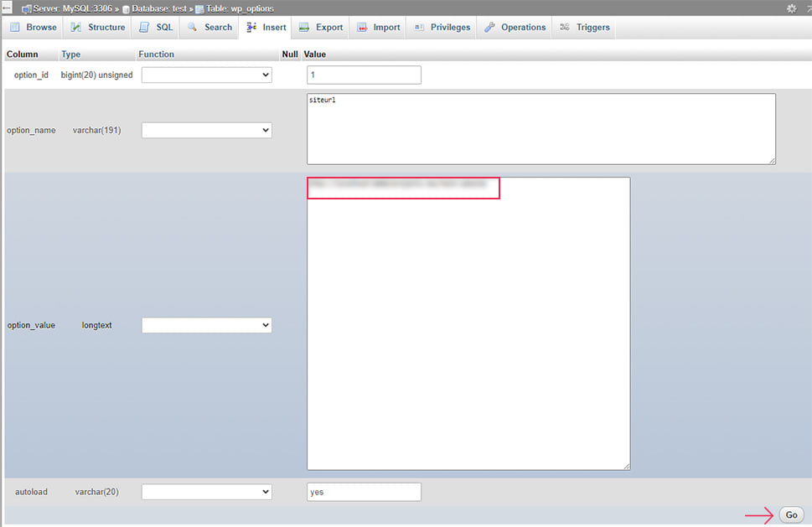The height and width of the screenshot is (527, 812).
Task: Click the Null column header
Action: 289,54
